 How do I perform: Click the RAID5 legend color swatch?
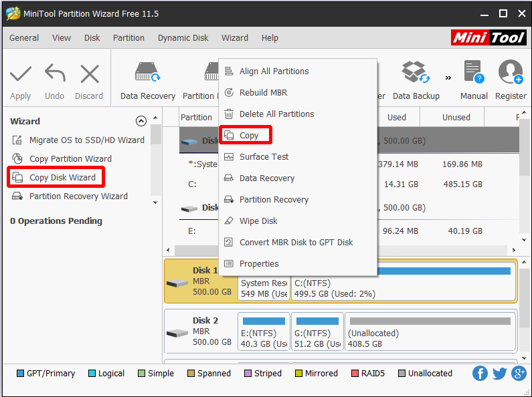pos(355,374)
